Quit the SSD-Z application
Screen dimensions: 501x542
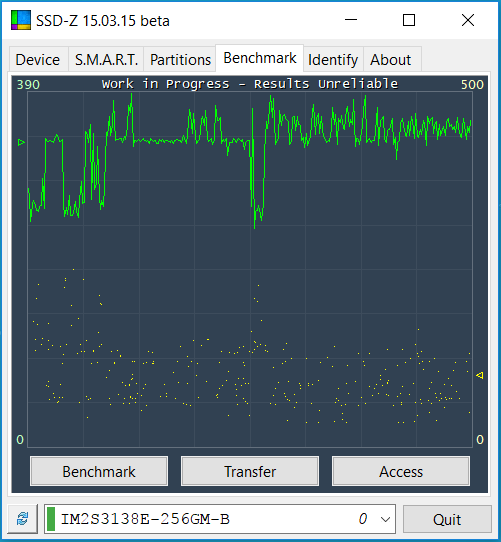[x=447, y=519]
